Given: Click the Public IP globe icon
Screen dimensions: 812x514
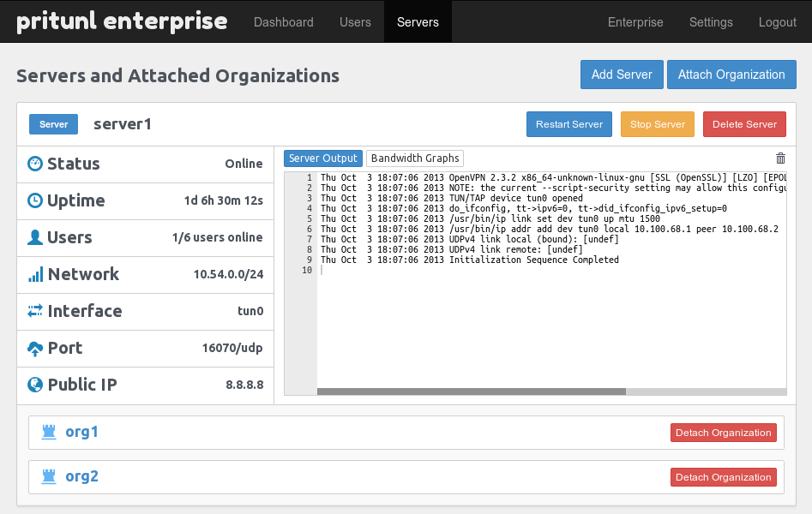Looking at the screenshot, I should 35,385.
